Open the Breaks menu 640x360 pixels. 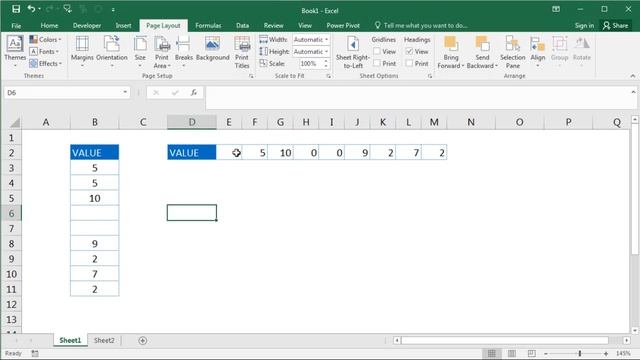tap(184, 51)
